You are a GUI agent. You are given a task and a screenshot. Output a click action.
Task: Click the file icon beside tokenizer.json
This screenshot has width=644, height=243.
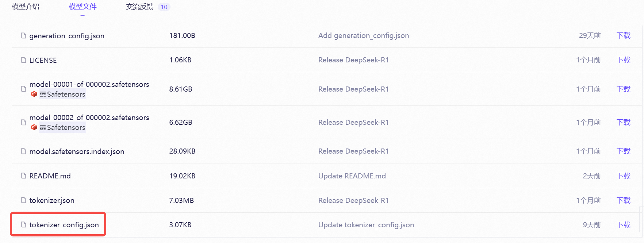tap(24, 200)
